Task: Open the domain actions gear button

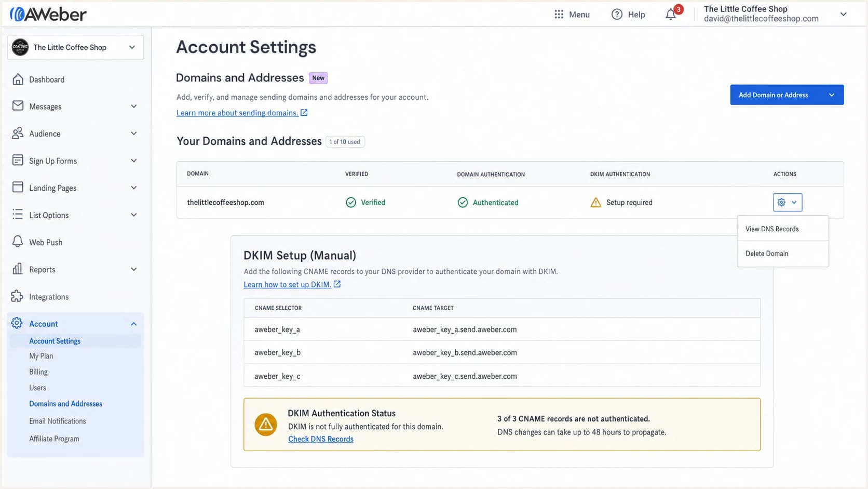Action: (788, 202)
